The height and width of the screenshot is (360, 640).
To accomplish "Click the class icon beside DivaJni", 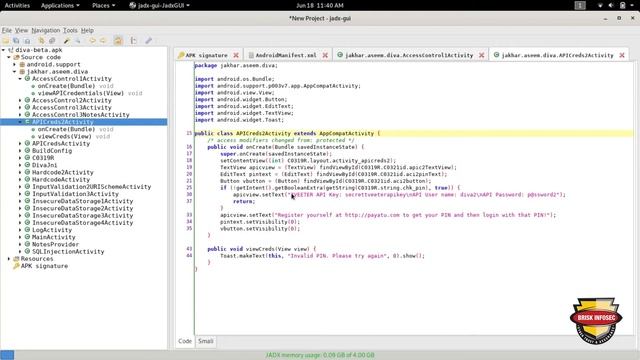I will (27, 165).
